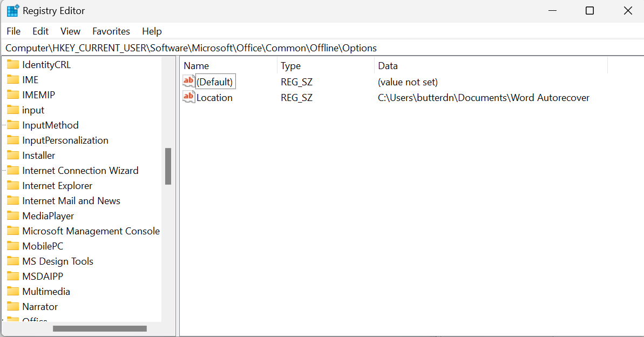Click the tree pane vertical scrollbar thumb
This screenshot has width=644, height=337.
coord(168,166)
